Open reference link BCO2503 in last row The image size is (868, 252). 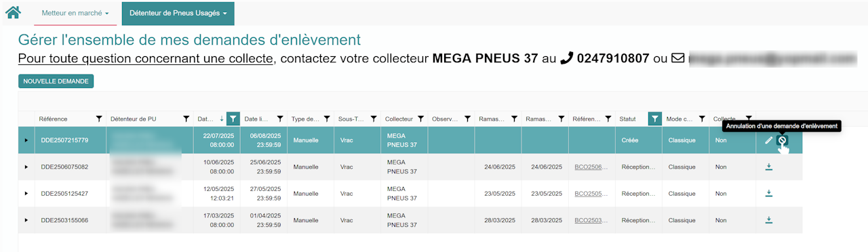(x=591, y=220)
